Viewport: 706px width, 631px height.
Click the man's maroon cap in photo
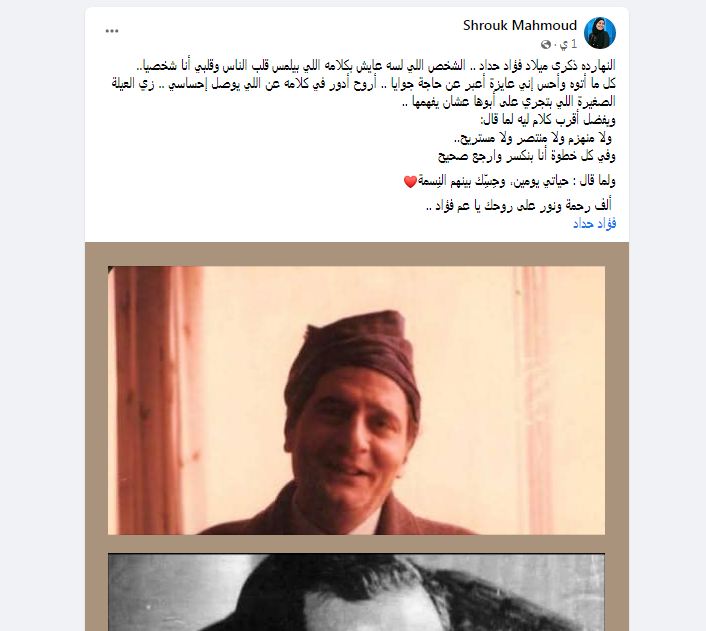coord(355,349)
